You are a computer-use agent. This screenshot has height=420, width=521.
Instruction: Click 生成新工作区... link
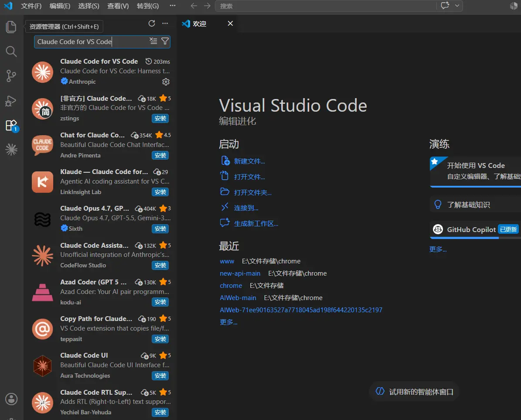coord(256,224)
